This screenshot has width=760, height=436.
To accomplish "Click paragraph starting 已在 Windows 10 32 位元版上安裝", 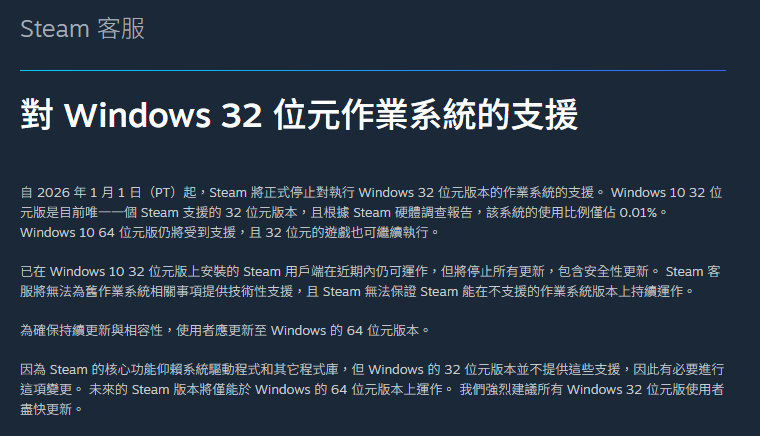I will tap(370, 281).
